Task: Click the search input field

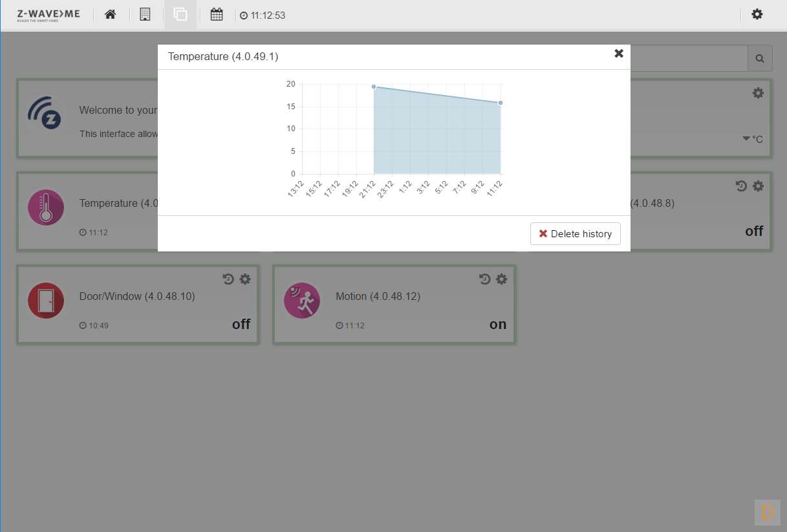Action: (689, 59)
